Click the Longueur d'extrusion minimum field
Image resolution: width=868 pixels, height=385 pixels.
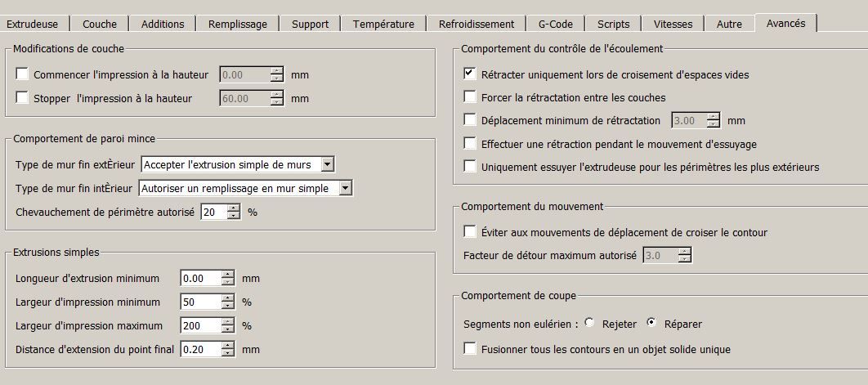(200, 279)
